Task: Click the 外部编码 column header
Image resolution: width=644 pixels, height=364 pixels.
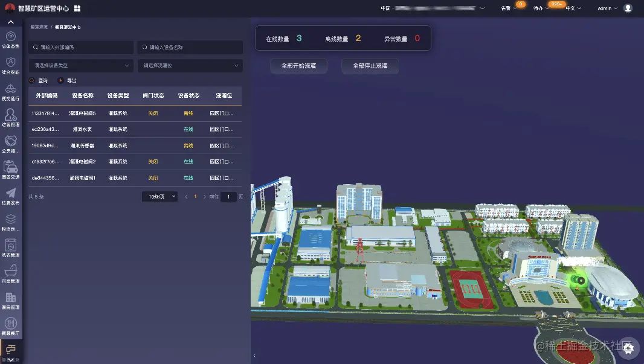Action: coord(47,95)
